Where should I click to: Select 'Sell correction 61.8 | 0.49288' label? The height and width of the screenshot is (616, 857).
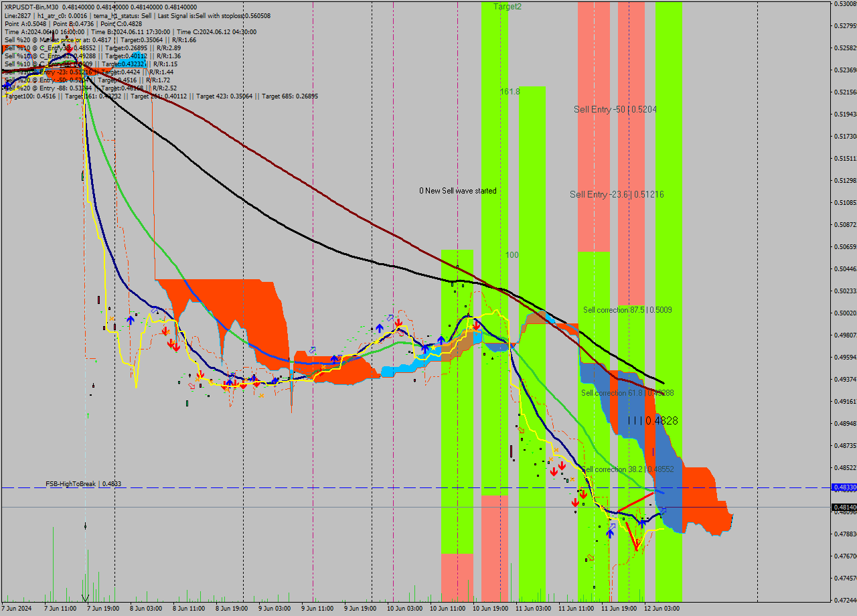coord(627,393)
